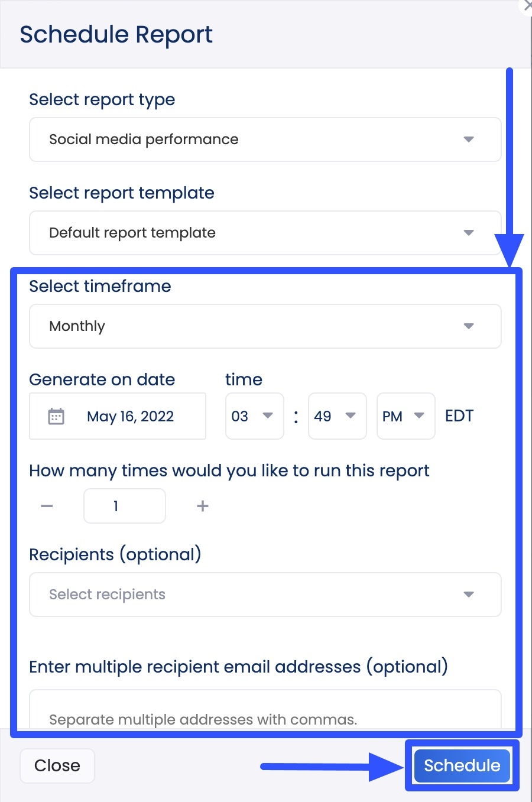
Task: Click the report template dropdown arrow
Action: pos(468,233)
